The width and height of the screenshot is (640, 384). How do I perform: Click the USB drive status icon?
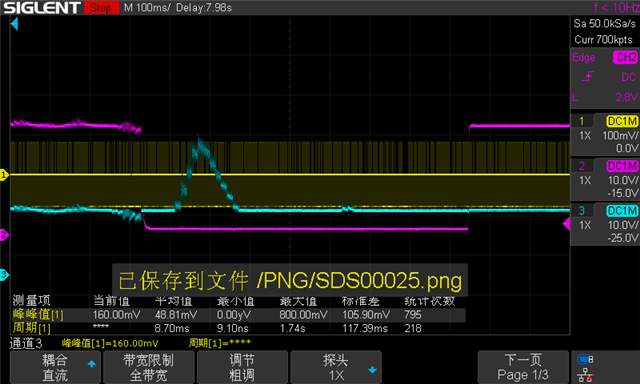[x=585, y=360]
